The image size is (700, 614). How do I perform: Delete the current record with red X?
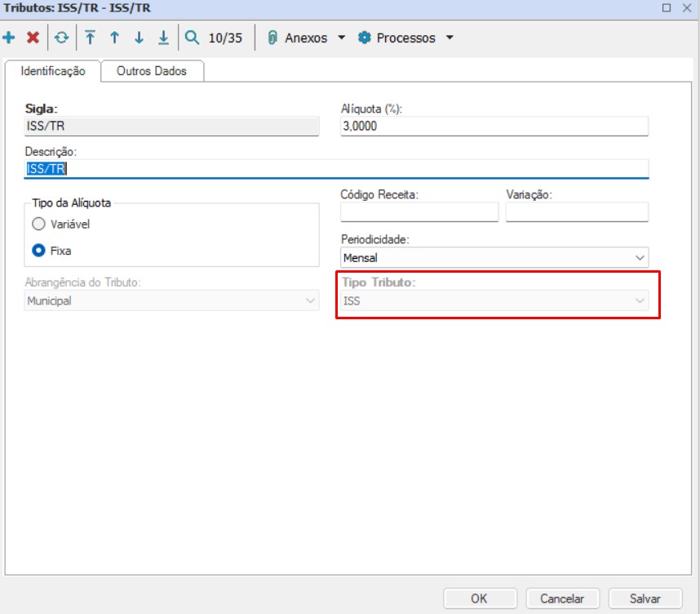(x=33, y=38)
